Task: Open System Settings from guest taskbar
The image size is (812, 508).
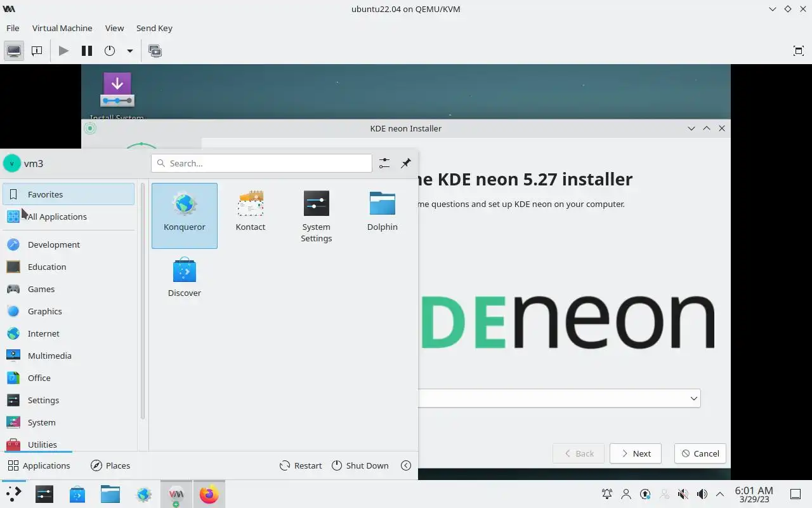Action: pyautogui.click(x=44, y=494)
